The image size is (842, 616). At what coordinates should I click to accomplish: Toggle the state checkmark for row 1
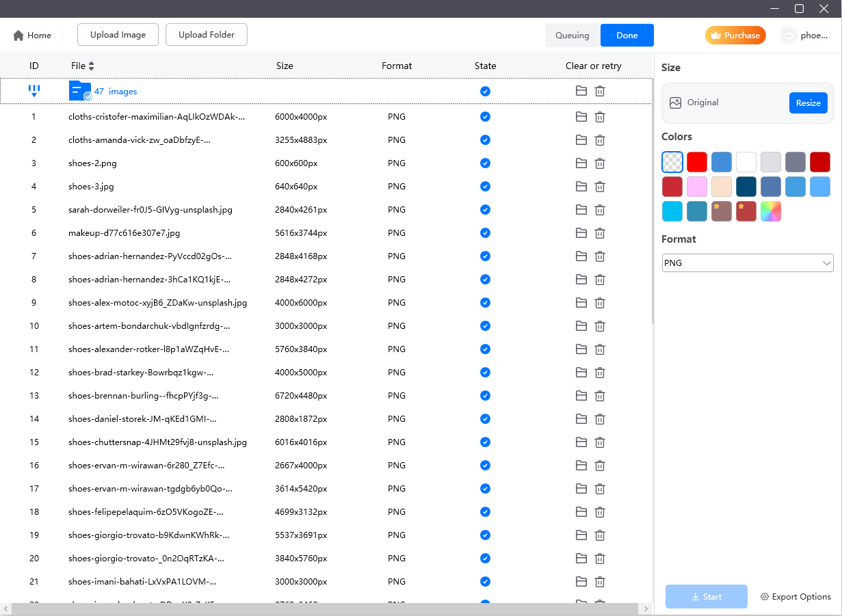click(485, 117)
